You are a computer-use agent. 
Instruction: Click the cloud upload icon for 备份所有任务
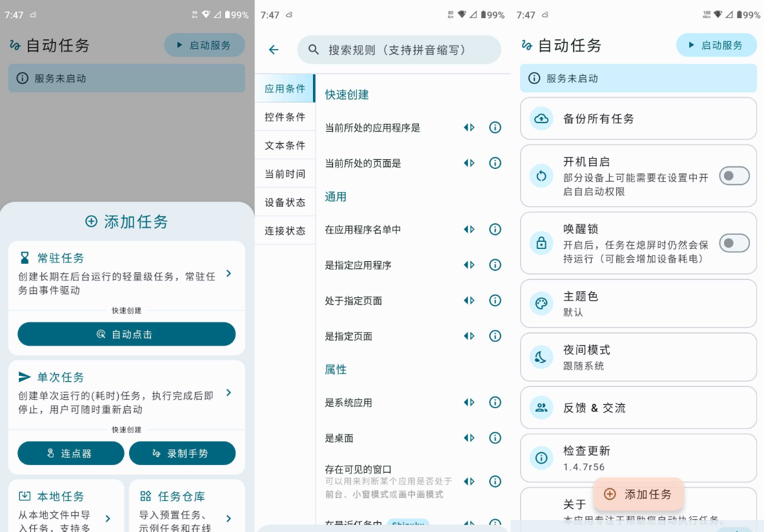[x=541, y=118]
